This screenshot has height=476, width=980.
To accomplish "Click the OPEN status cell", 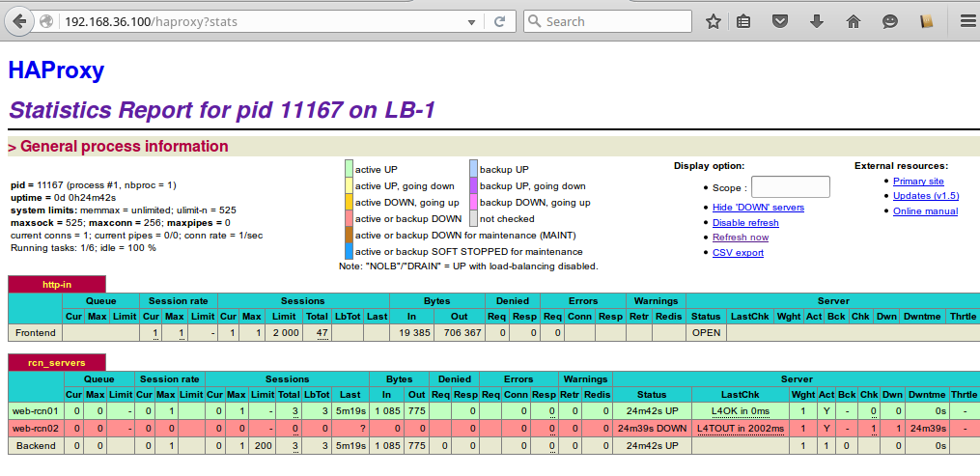I will 706,333.
